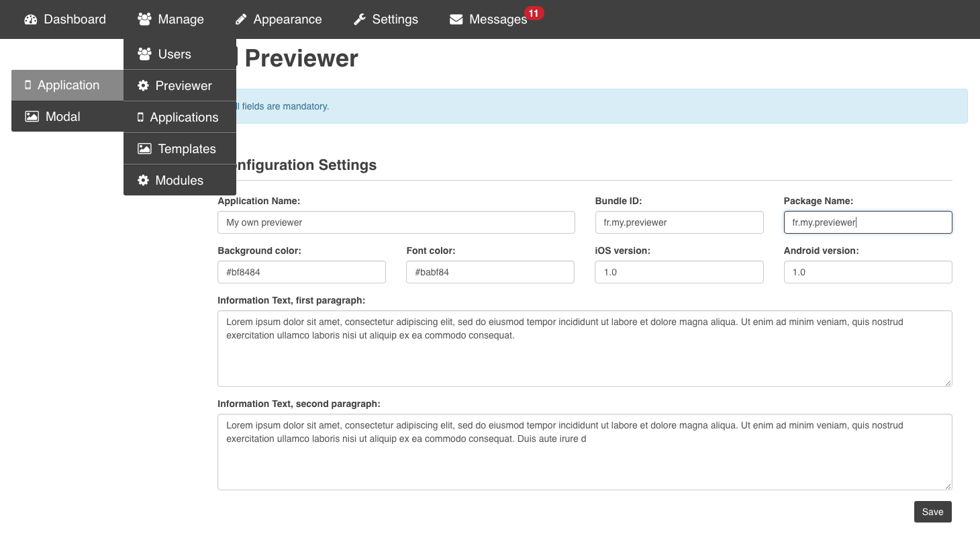
Task: Click the Manage users group icon
Action: coord(144,19)
